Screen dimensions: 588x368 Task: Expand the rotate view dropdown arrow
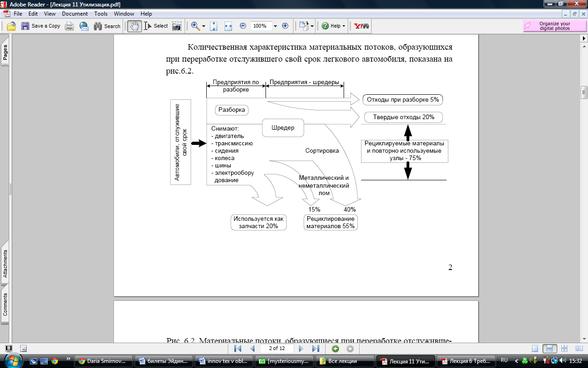[312, 26]
